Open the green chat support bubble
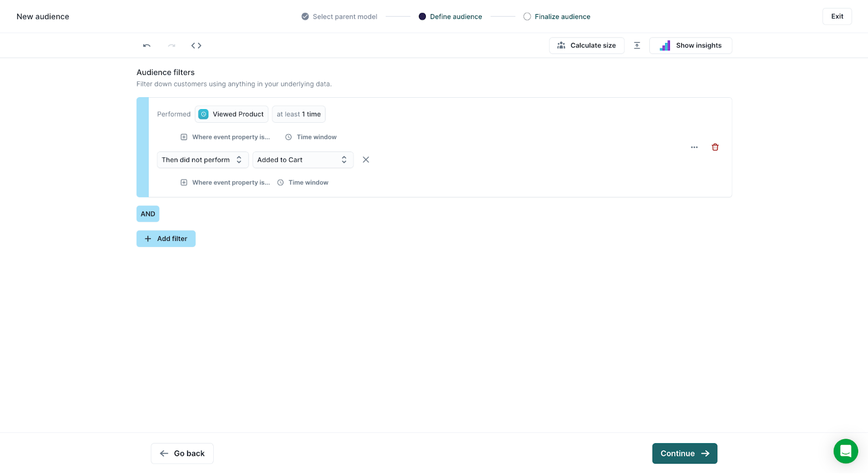The image size is (868, 474). (845, 451)
